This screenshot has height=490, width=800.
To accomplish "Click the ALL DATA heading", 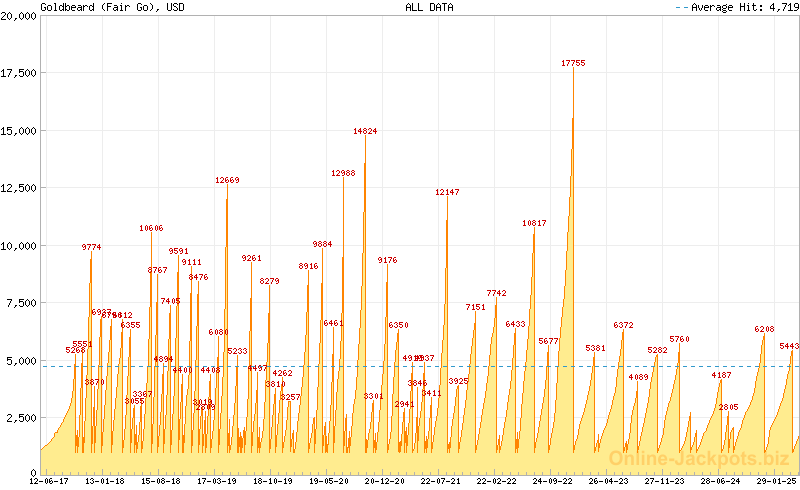I will [429, 7].
